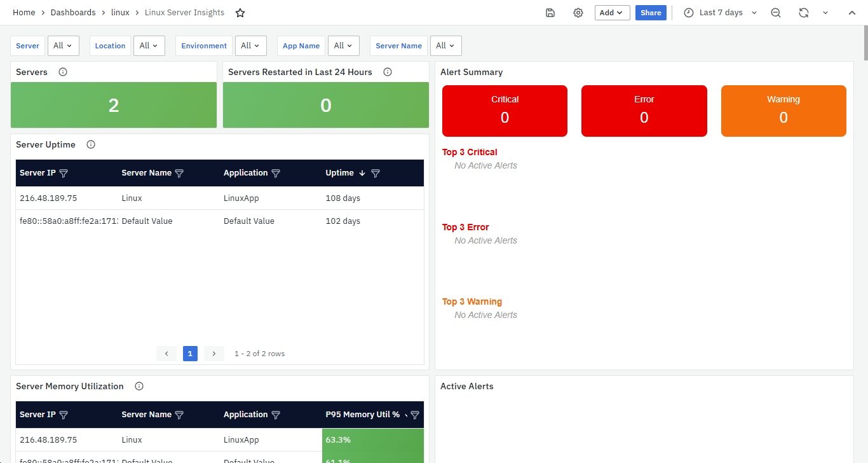Refresh the dashboard with refresh icon

tap(804, 13)
